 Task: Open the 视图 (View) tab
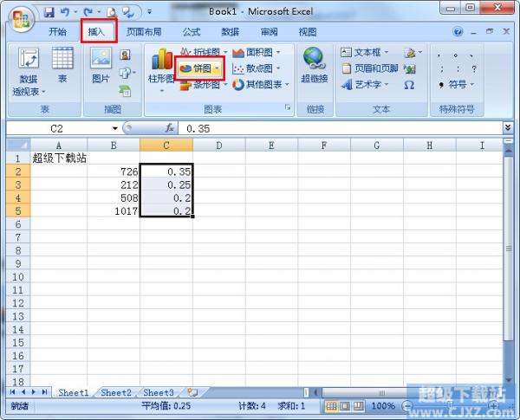tap(308, 32)
